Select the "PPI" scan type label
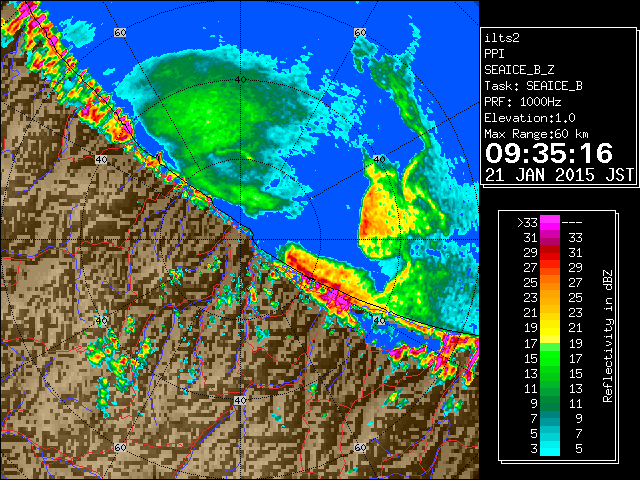The image size is (640, 480). click(494, 54)
